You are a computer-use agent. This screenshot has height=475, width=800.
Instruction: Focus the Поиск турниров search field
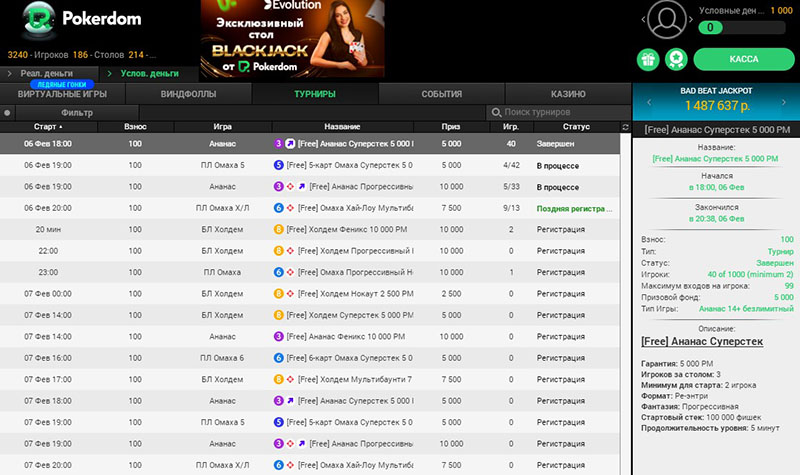tap(559, 112)
